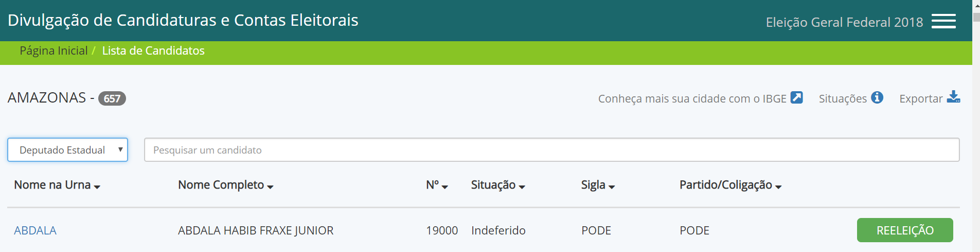Click Conheça mais sua cidade com o IBGE
This screenshot has width=980, height=252.
coord(692,98)
